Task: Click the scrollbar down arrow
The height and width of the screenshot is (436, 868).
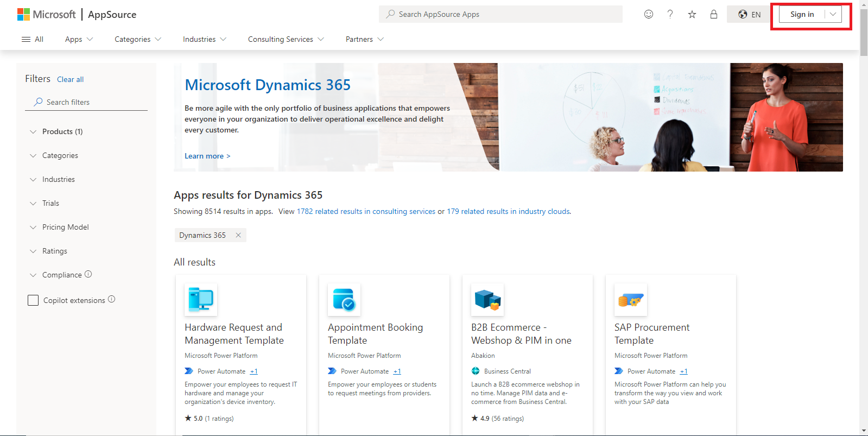Action: coord(864,431)
